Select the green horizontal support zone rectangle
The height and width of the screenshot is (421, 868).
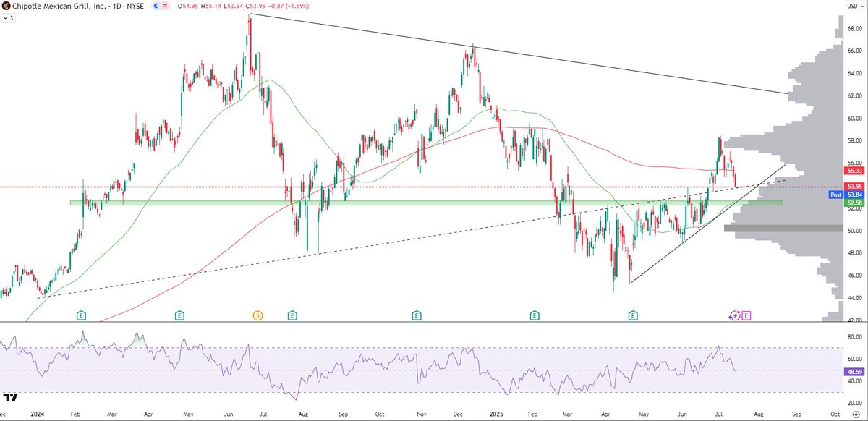tap(426, 203)
